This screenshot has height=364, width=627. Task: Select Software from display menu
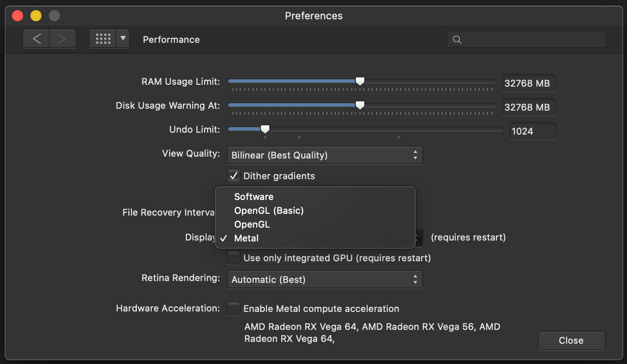(x=315, y=197)
